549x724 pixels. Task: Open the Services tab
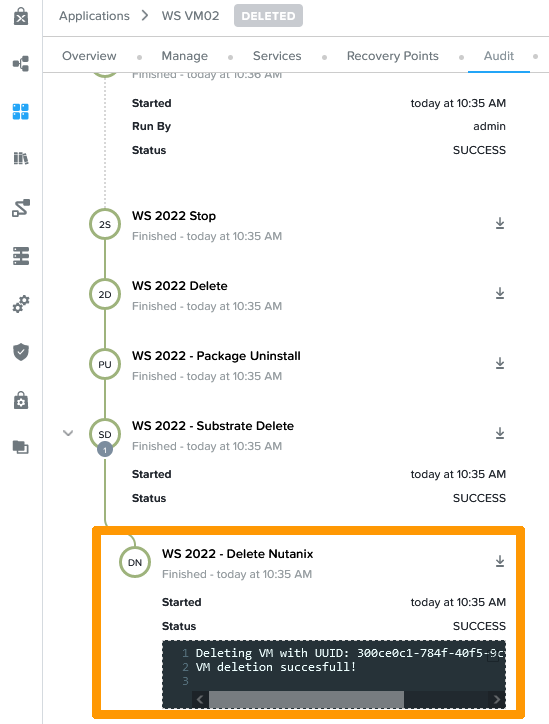pyautogui.click(x=277, y=56)
